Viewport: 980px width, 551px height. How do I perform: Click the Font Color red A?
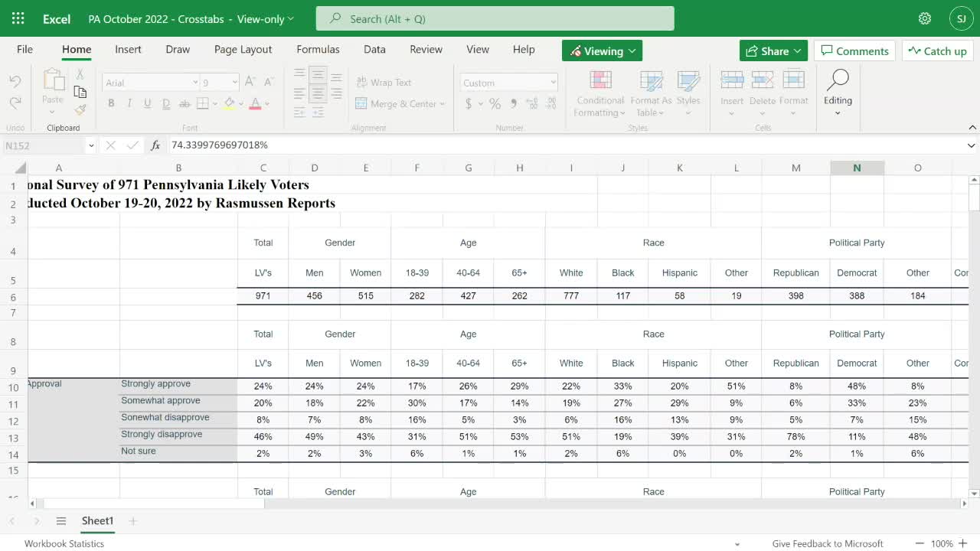(x=255, y=103)
